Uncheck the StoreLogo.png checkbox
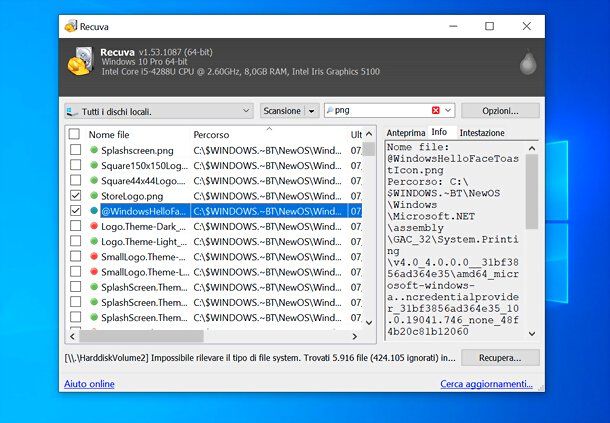Screen dimensions: 610x423 click(x=75, y=195)
